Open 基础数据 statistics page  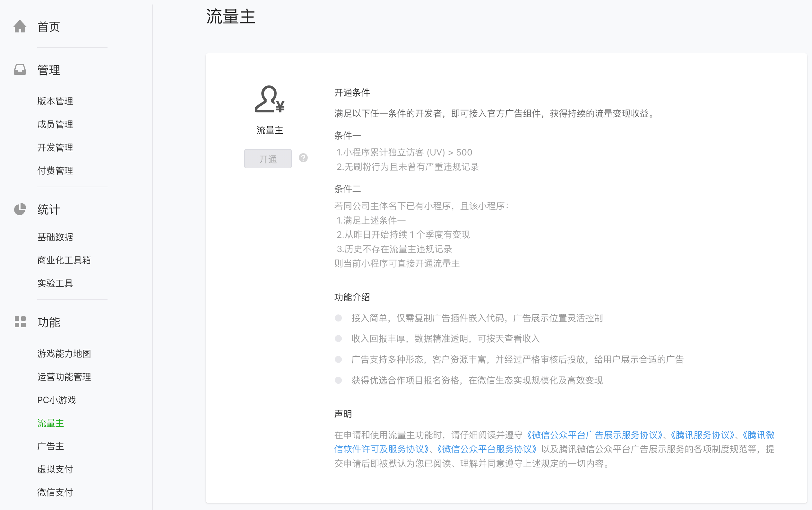[55, 237]
